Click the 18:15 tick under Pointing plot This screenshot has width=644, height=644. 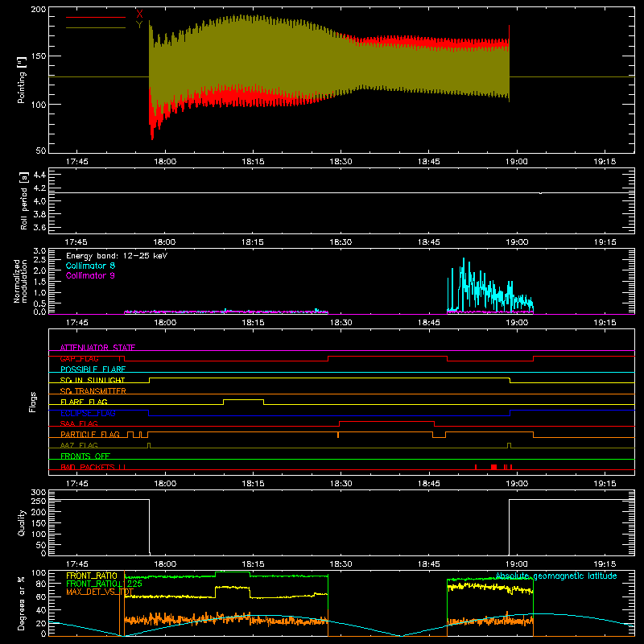coord(253,162)
